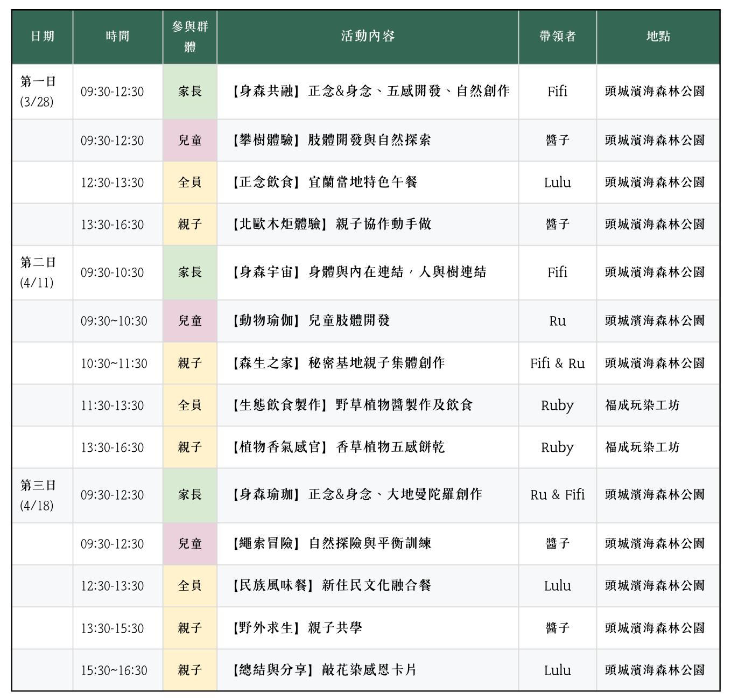The image size is (738, 700).
Task: Select the 第三日 (4/18) date cell
Action: click(x=38, y=495)
